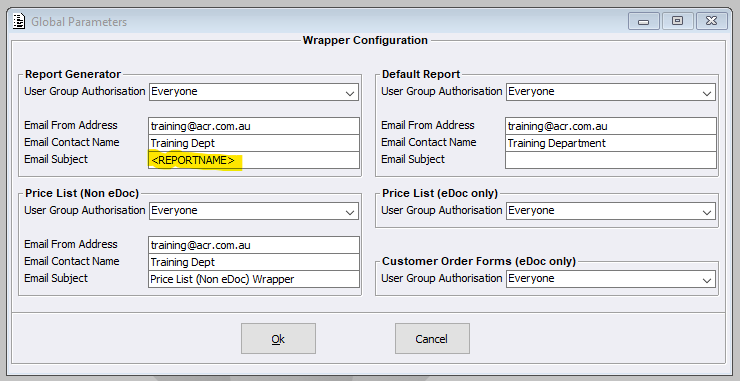The width and height of the screenshot is (740, 381).
Task: Click Report Generator Email Contact Name field
Action: tap(254, 143)
